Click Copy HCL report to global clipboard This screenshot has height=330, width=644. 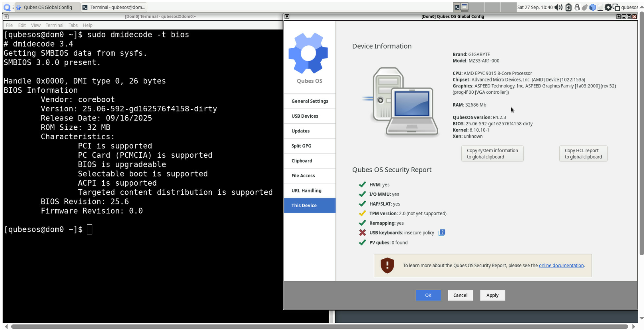(x=583, y=153)
